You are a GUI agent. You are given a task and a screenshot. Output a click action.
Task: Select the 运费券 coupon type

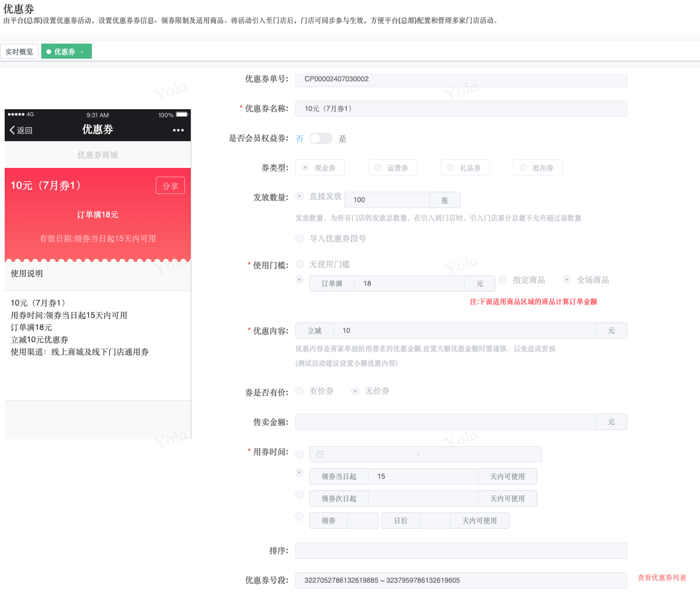click(392, 167)
